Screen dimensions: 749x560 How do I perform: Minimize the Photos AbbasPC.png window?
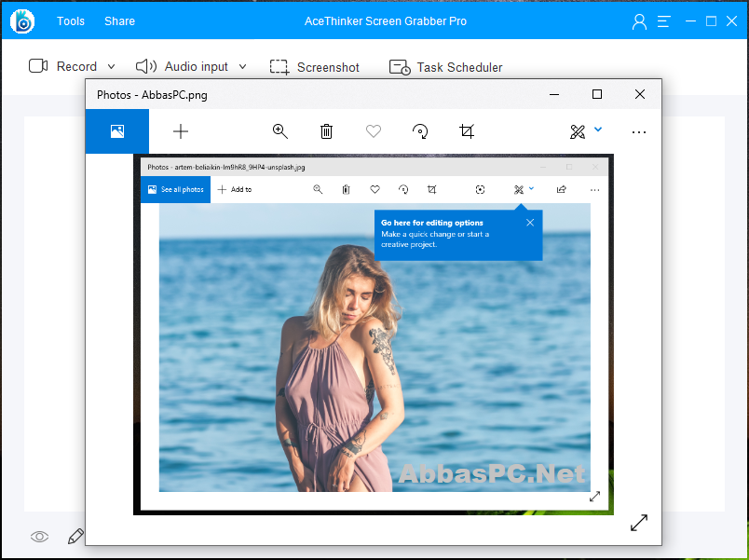click(554, 95)
